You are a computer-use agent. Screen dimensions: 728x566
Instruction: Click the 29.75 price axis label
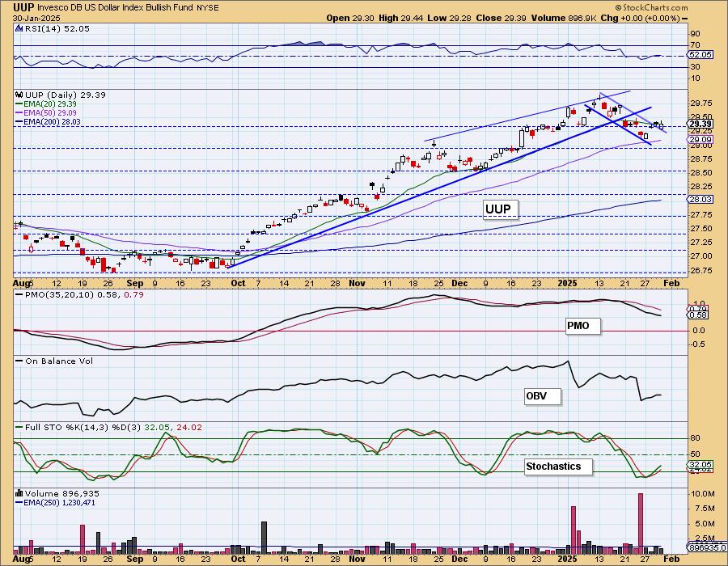click(700, 103)
